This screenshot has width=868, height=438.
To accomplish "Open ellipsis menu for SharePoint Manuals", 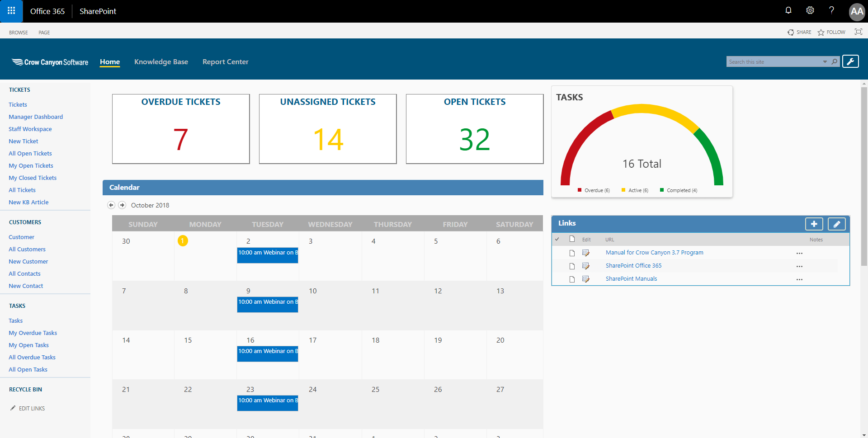I will tap(799, 279).
